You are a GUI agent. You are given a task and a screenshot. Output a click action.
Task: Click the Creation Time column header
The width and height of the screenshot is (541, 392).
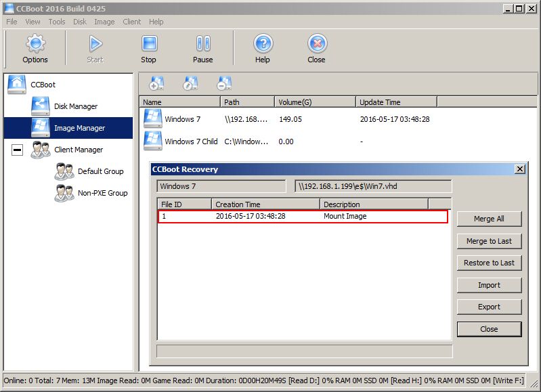point(265,204)
